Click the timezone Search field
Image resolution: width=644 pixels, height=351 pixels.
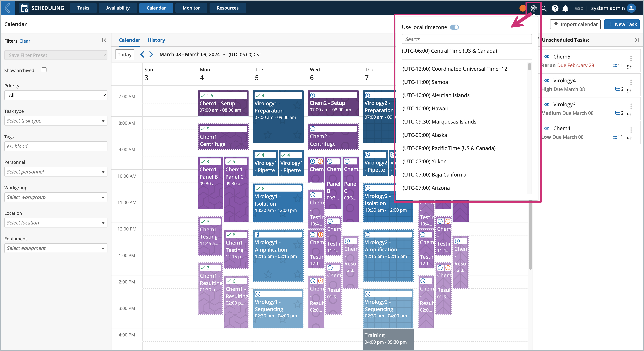pyautogui.click(x=467, y=39)
